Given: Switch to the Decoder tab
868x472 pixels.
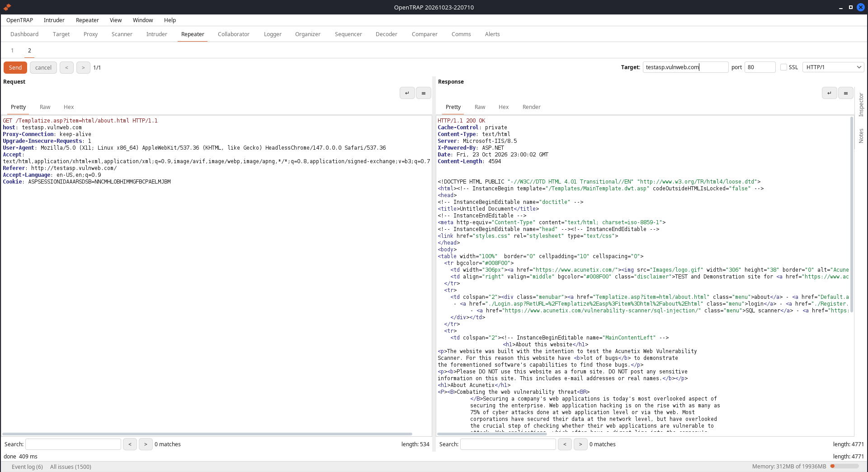Looking at the screenshot, I should pos(387,34).
